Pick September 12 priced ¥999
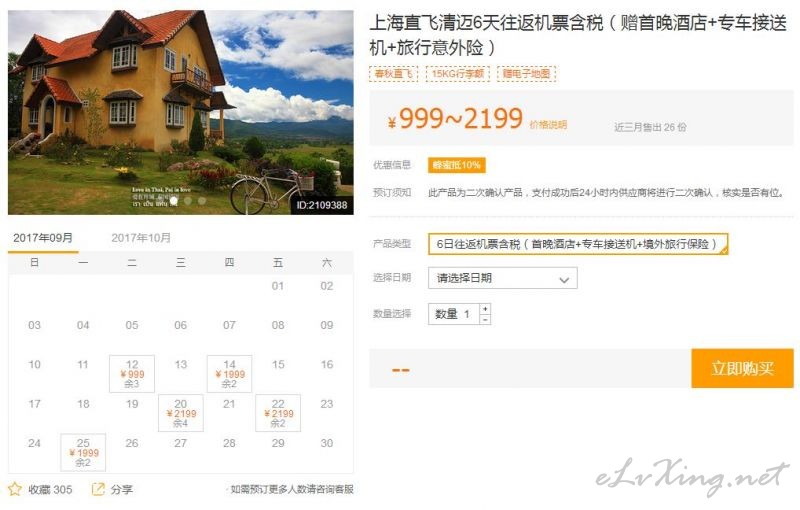This screenshot has width=800, height=510. tap(132, 374)
